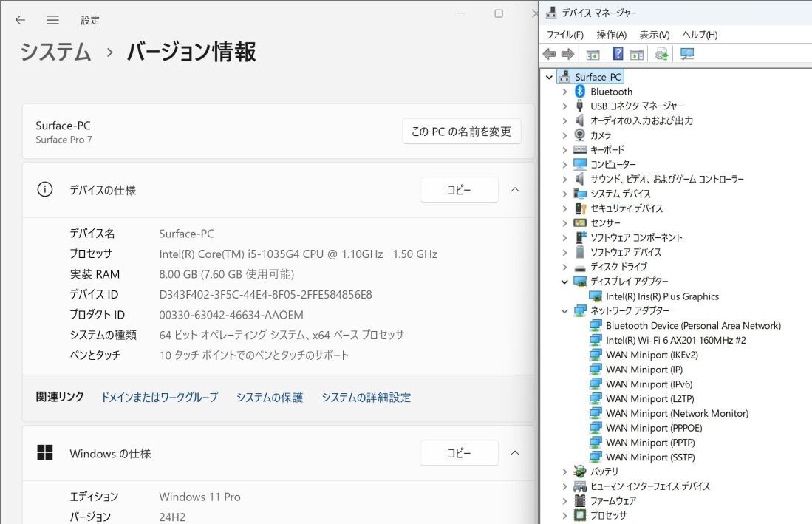The width and height of the screenshot is (812, 524).
Task: Collapse the ネットワーク アダプター category
Action: tap(565, 310)
